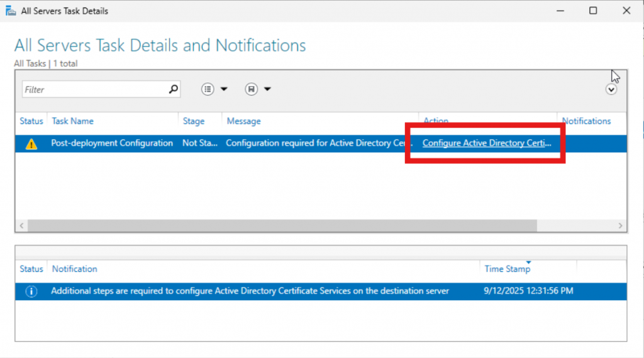
Task: Open Configure Active Directory Certificate Services link
Action: pyautogui.click(x=486, y=143)
